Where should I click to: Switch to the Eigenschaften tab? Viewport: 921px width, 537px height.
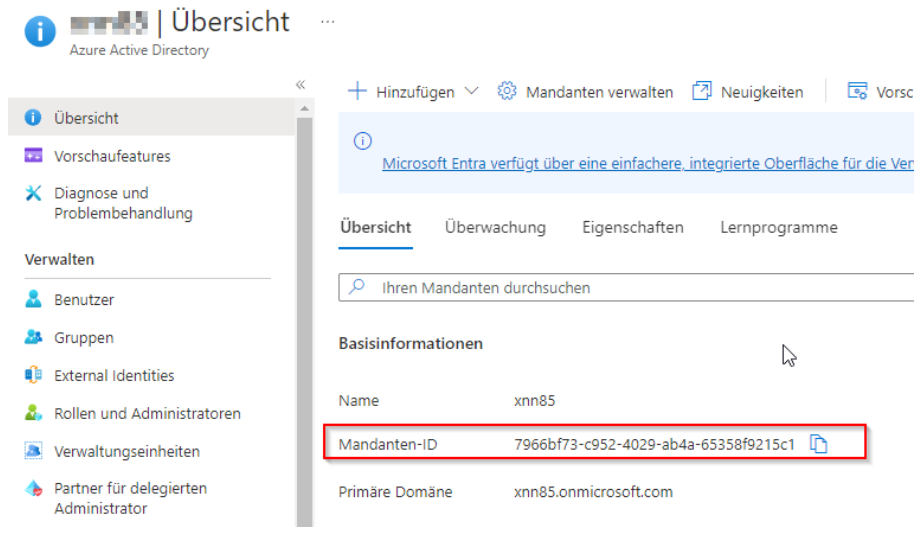coord(633,228)
